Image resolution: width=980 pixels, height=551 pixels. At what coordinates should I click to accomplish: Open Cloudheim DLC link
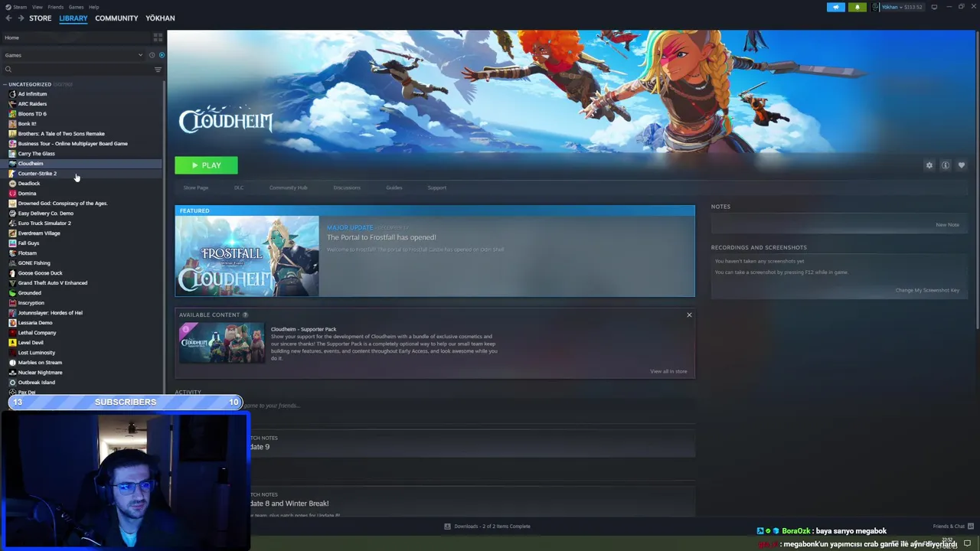click(x=239, y=187)
